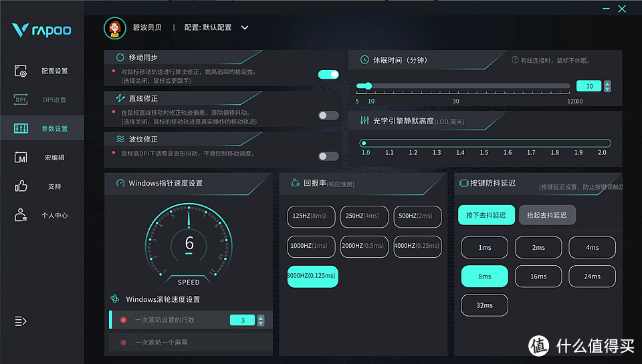Turn off 移动同步 toggle
Image resolution: width=642 pixels, height=364 pixels.
pos(328,74)
